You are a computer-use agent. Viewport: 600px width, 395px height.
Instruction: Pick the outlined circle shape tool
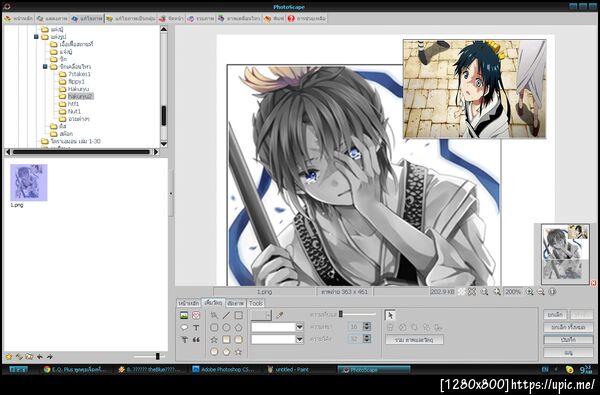click(227, 328)
